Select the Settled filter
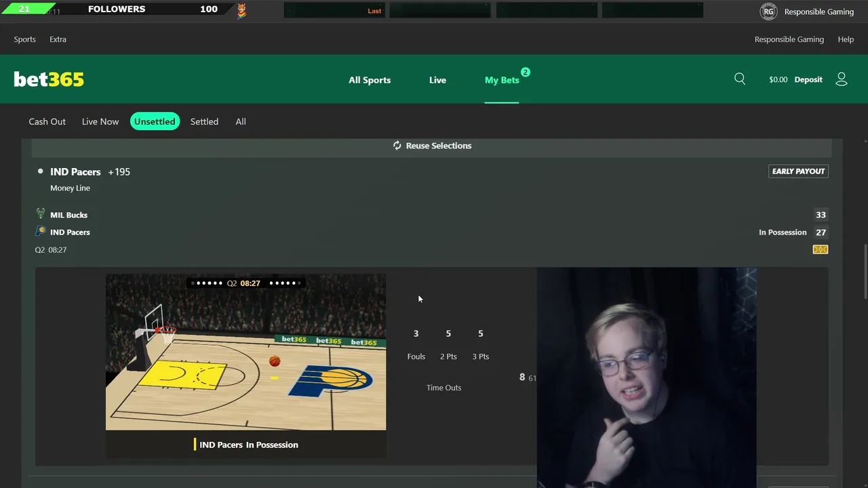868x488 pixels. coord(204,121)
